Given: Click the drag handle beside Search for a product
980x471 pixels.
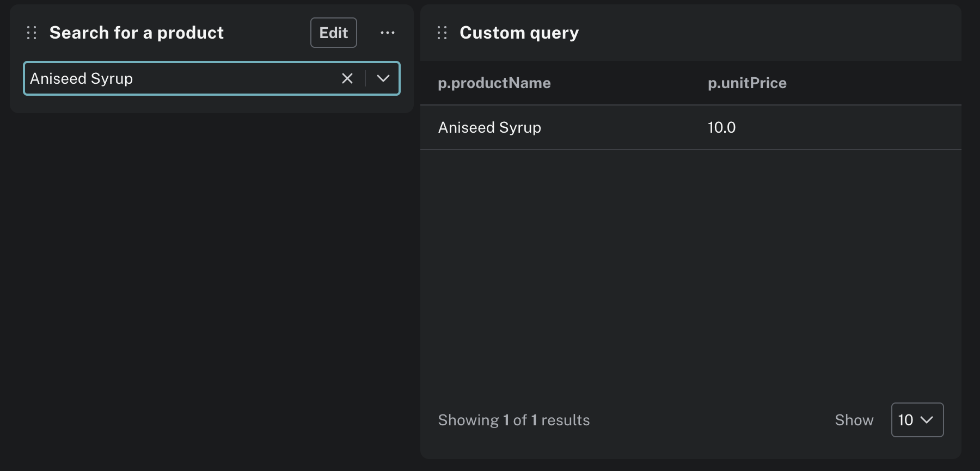Looking at the screenshot, I should (32, 33).
